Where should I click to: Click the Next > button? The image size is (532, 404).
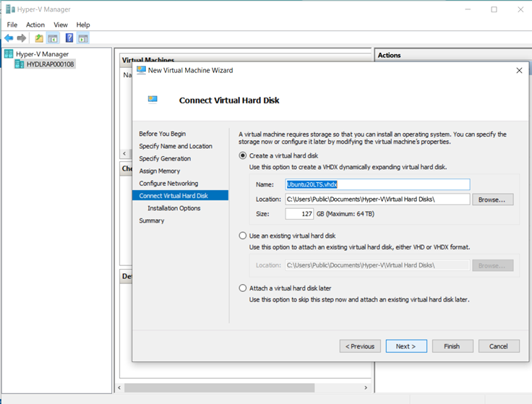[x=406, y=346]
